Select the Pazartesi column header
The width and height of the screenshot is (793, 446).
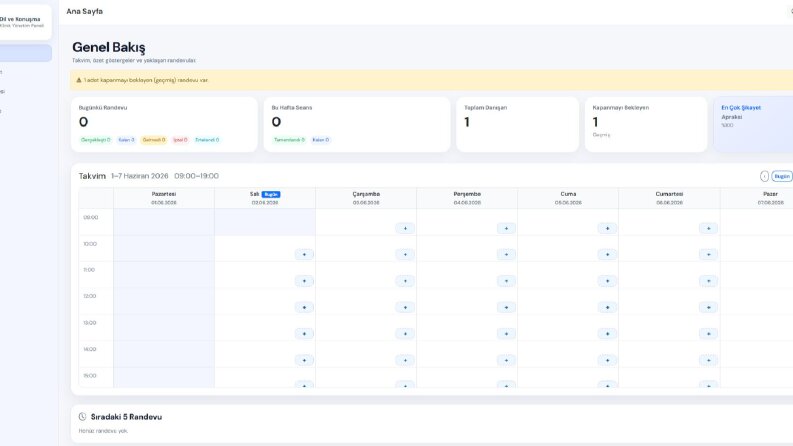(164, 198)
